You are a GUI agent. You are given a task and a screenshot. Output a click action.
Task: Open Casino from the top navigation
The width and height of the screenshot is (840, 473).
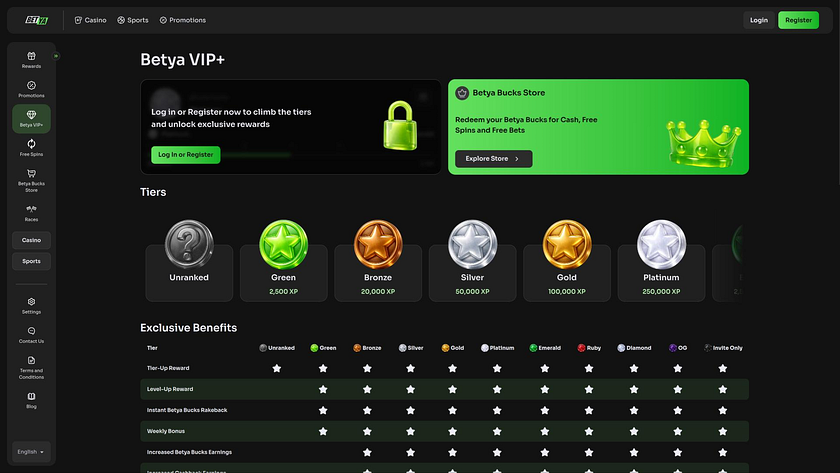(91, 20)
